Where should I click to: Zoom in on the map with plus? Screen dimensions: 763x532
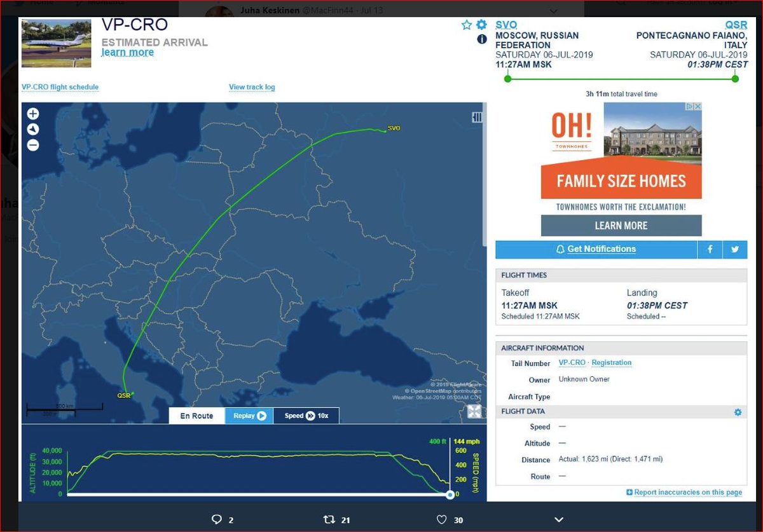(33, 114)
